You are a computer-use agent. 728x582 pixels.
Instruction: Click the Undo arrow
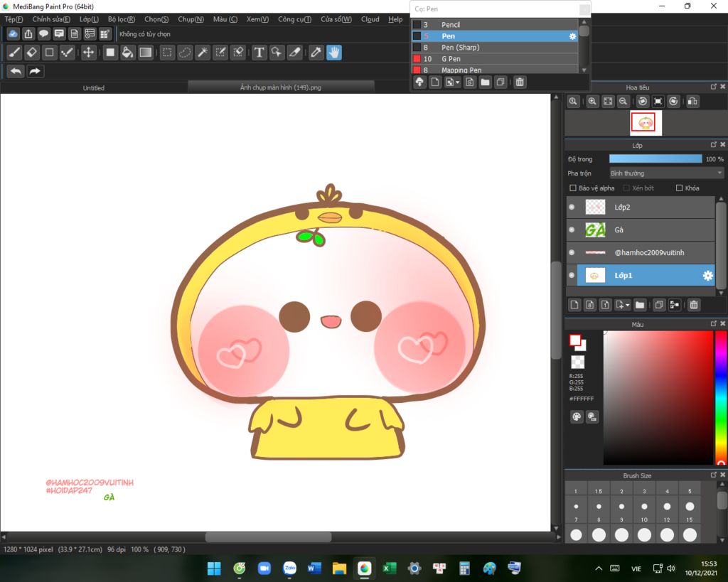(x=16, y=71)
